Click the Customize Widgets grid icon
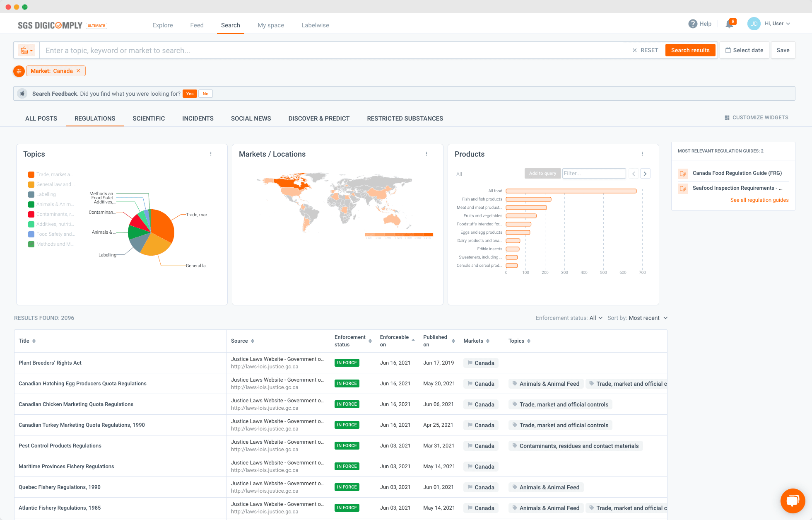 tap(727, 118)
